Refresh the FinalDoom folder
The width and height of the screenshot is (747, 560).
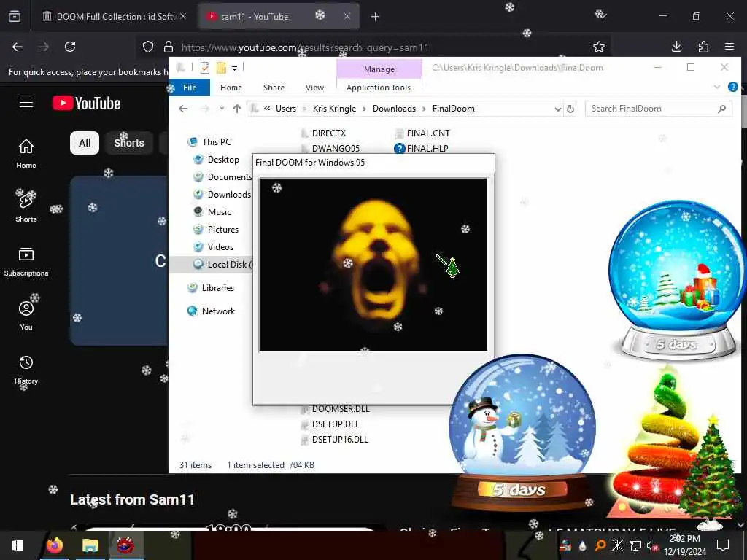[x=570, y=109]
